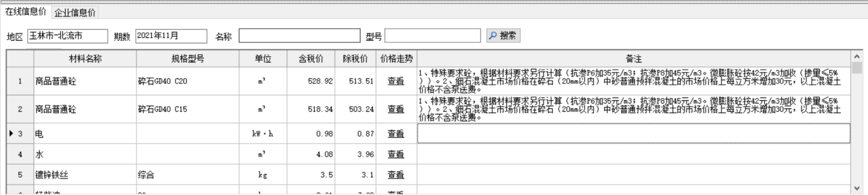Click tax-inclusive price 528.92
The width and height of the screenshot is (868, 195).
click(311, 81)
